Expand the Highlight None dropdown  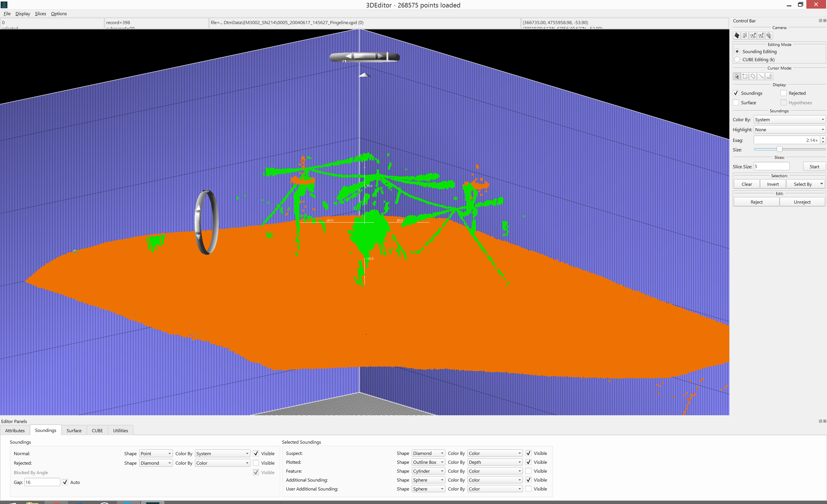[789, 130]
